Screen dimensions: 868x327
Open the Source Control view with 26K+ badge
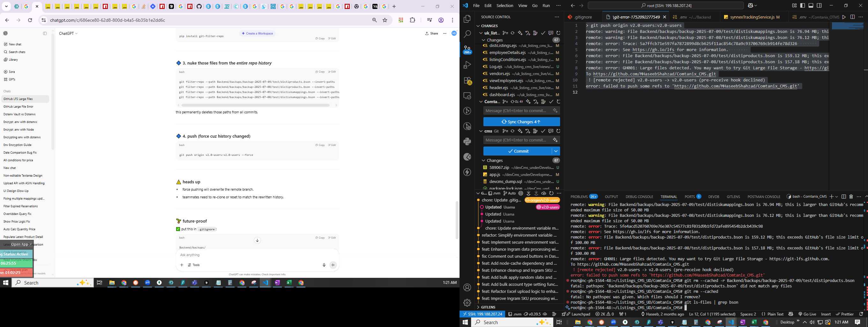467,49
